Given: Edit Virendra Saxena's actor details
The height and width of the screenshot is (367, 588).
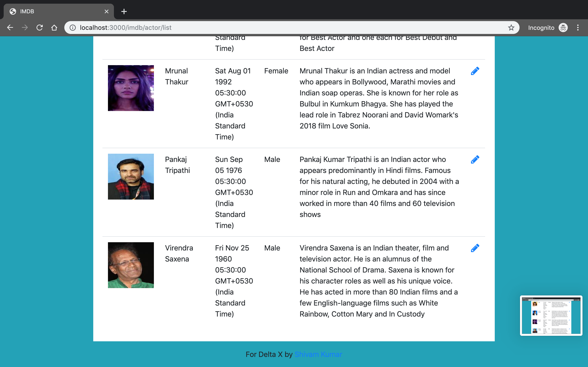Looking at the screenshot, I should [x=475, y=248].
